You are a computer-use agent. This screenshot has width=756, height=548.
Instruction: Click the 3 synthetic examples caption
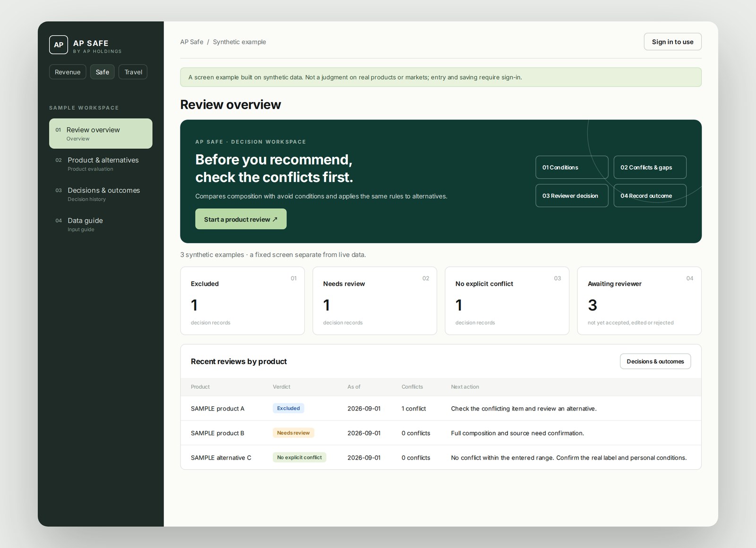[273, 255]
